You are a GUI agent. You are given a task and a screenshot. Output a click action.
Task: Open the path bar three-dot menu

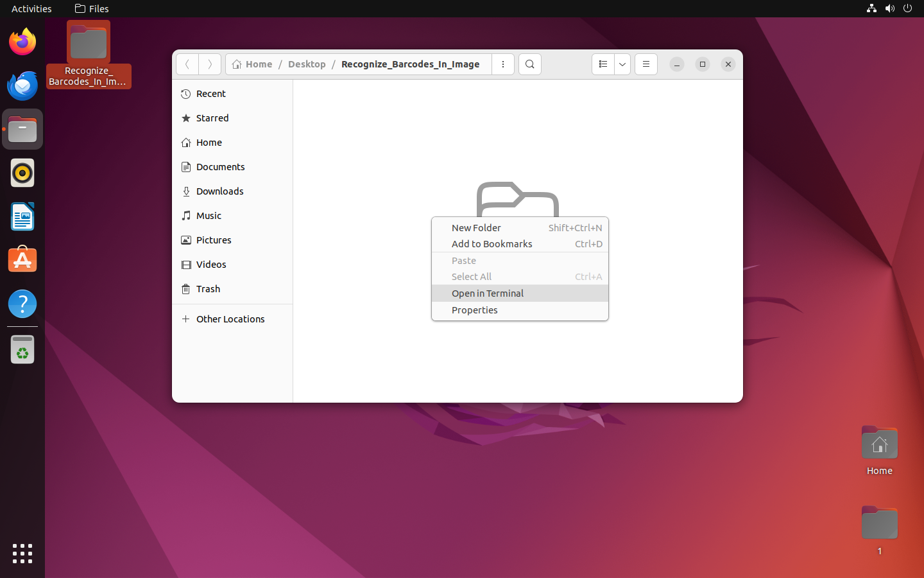point(503,64)
